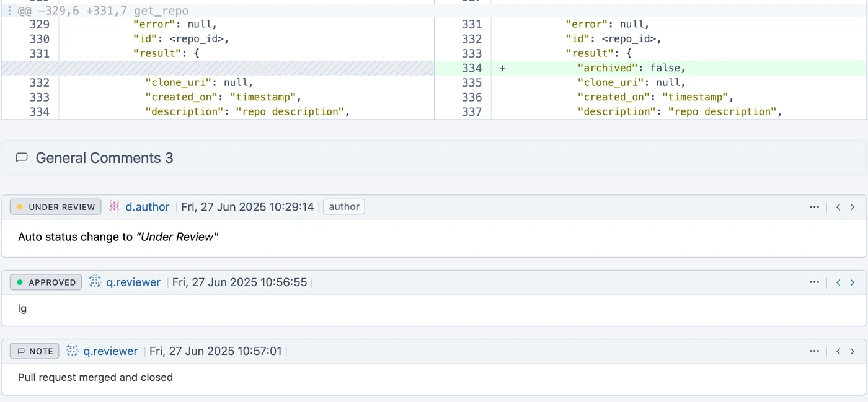Open the d.author profile link
This screenshot has height=402, width=868.
coord(148,207)
